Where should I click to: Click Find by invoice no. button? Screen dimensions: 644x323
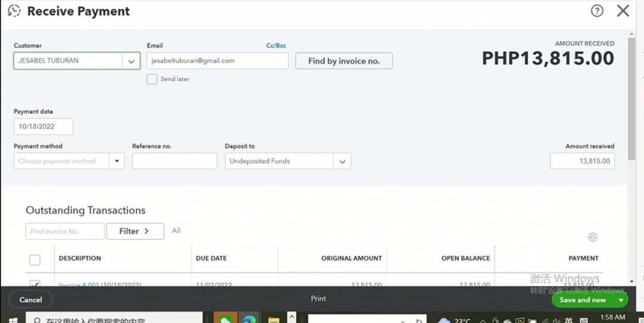click(x=344, y=61)
